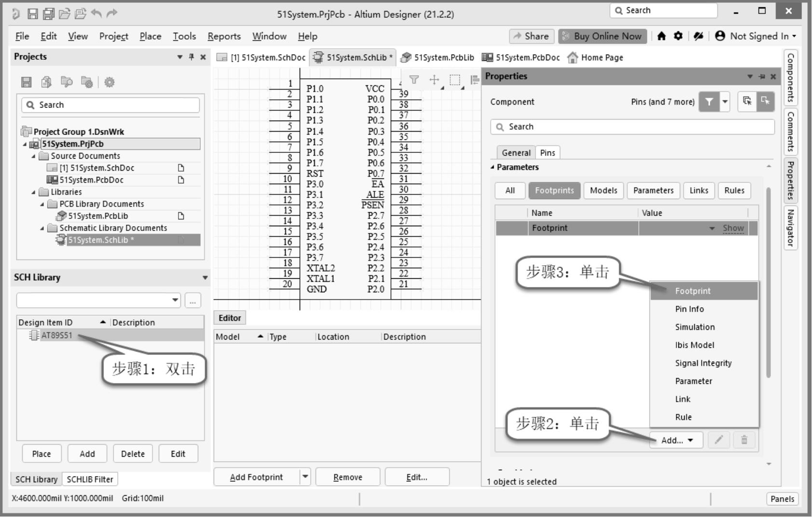Click the Home icon in top bar
The image size is (812, 517).
pos(661,36)
